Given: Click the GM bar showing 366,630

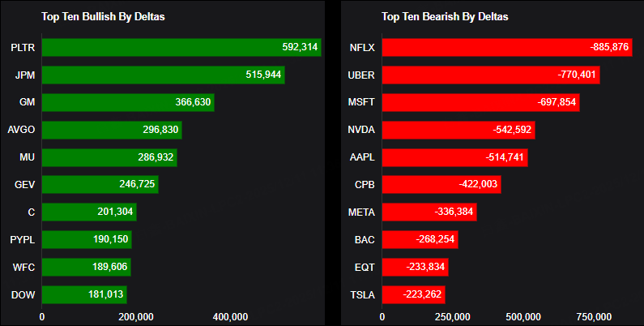Looking at the screenshot, I should coord(128,102).
